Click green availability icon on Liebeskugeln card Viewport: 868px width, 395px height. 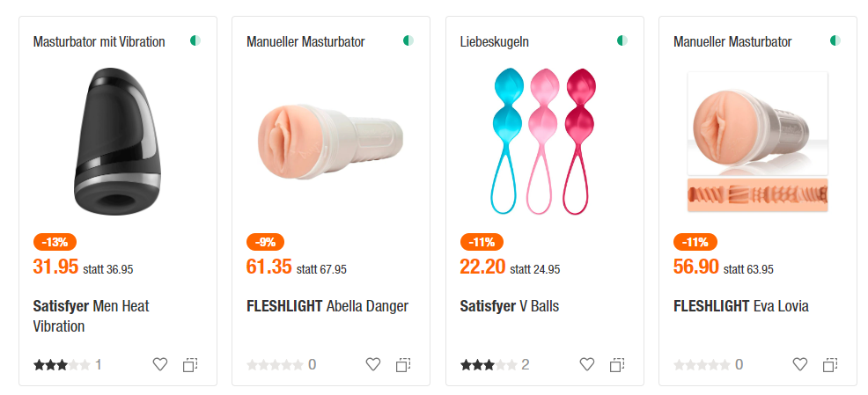click(622, 41)
